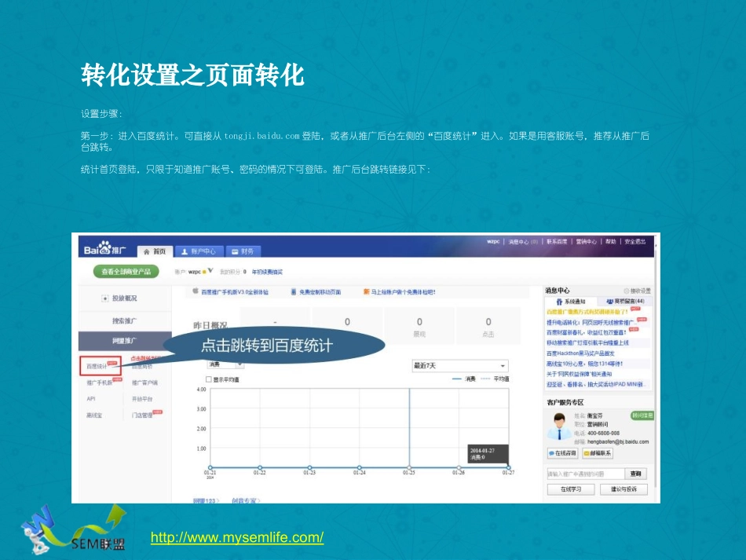
Task: Open the 年初续费抽奖 link
Action: click(267, 273)
